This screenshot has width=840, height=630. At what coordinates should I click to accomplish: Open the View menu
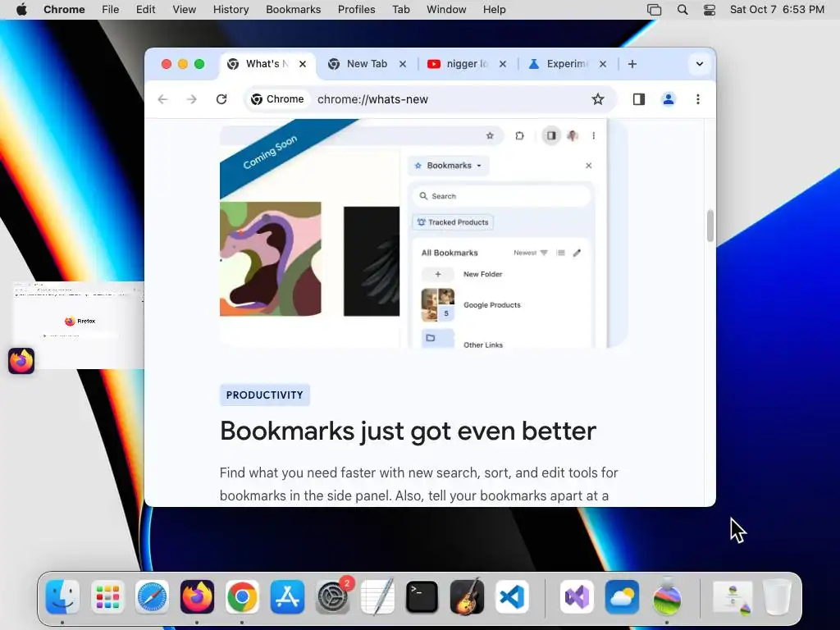point(184,10)
